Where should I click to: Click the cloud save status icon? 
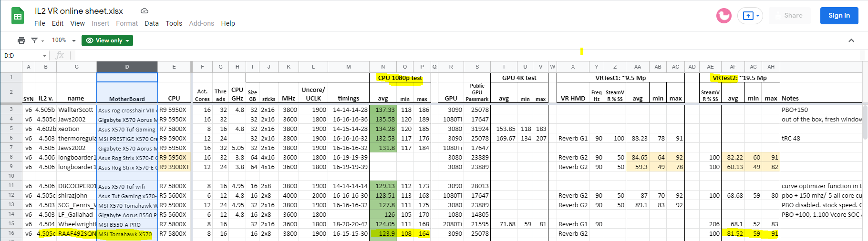click(x=145, y=11)
